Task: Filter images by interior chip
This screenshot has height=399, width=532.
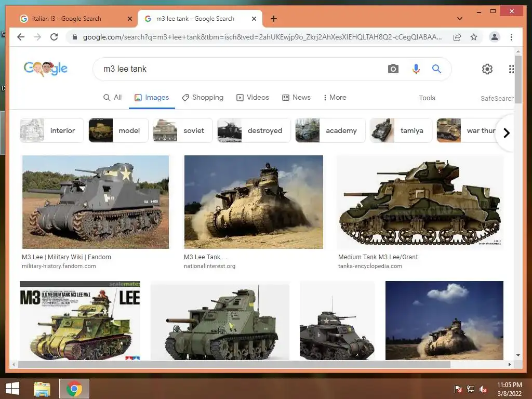Action: tap(51, 130)
